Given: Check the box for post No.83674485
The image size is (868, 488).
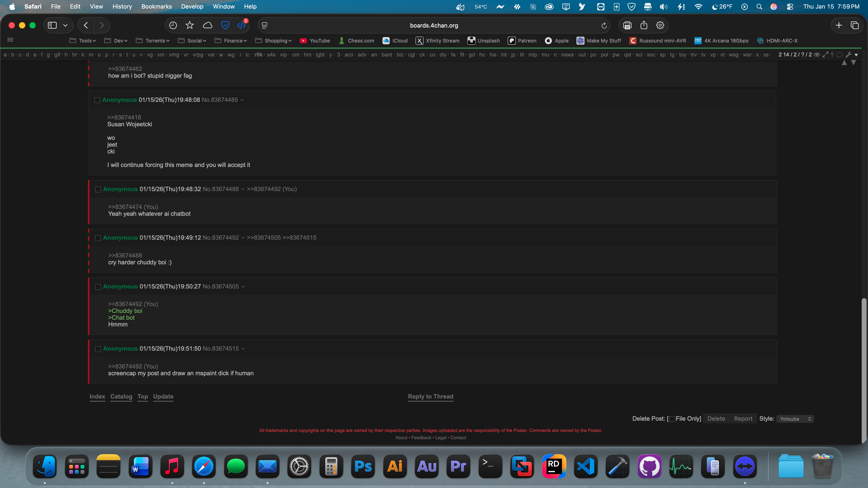Looking at the screenshot, I should 97,100.
